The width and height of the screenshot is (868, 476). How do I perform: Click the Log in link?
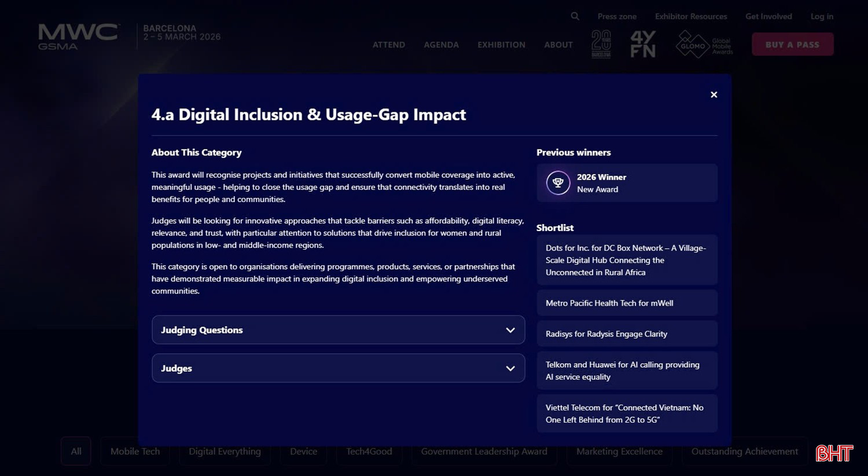(x=822, y=16)
